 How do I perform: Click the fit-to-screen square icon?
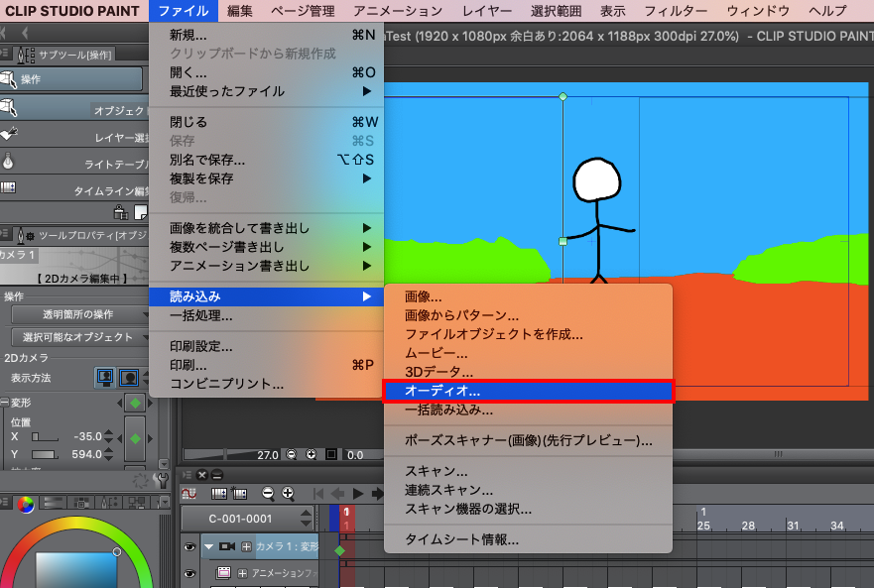point(331,454)
